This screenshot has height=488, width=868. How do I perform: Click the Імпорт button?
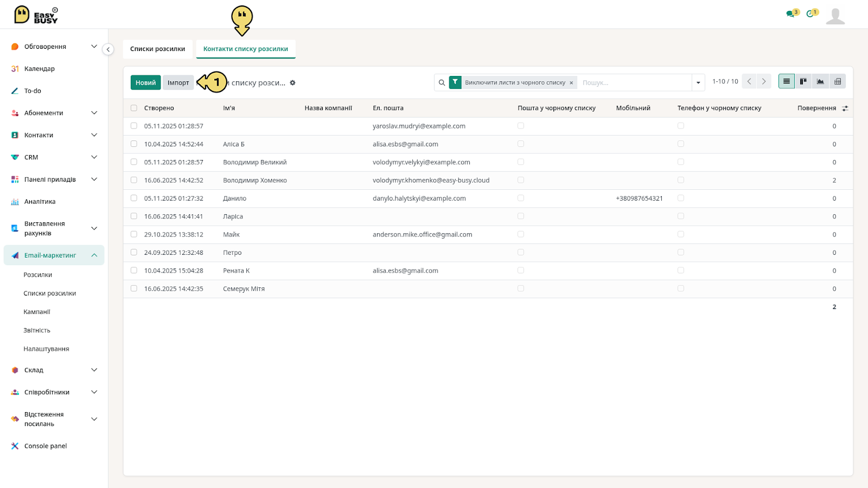point(178,82)
